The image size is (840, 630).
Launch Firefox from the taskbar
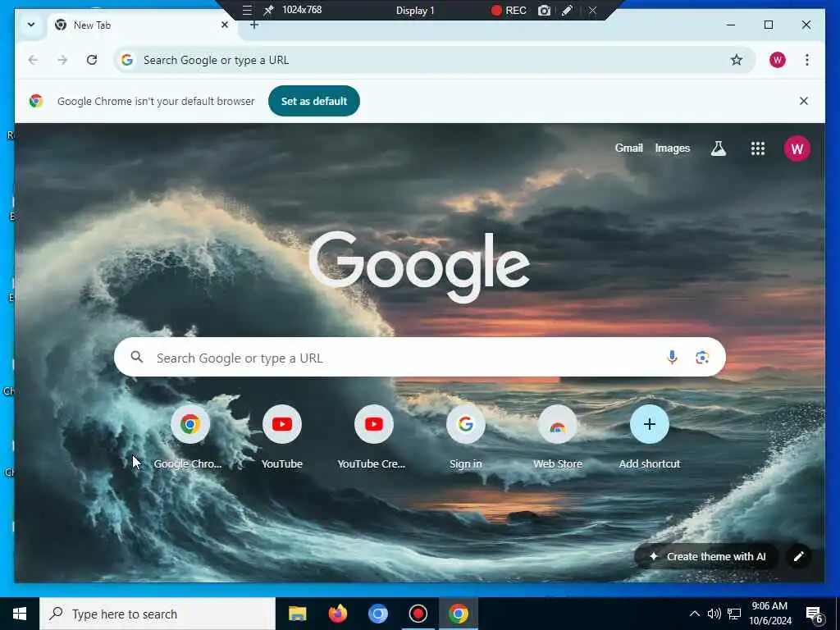click(x=337, y=614)
